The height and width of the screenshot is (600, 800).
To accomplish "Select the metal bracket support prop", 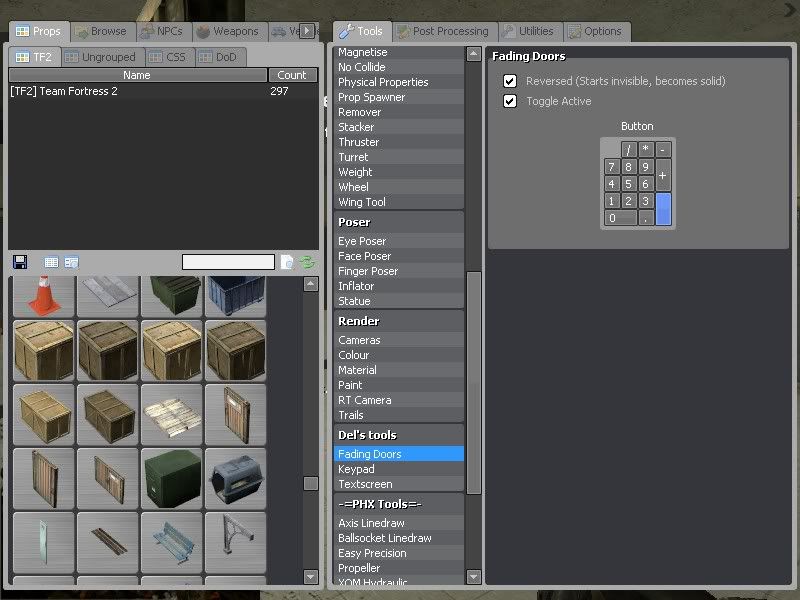I will tap(235, 542).
